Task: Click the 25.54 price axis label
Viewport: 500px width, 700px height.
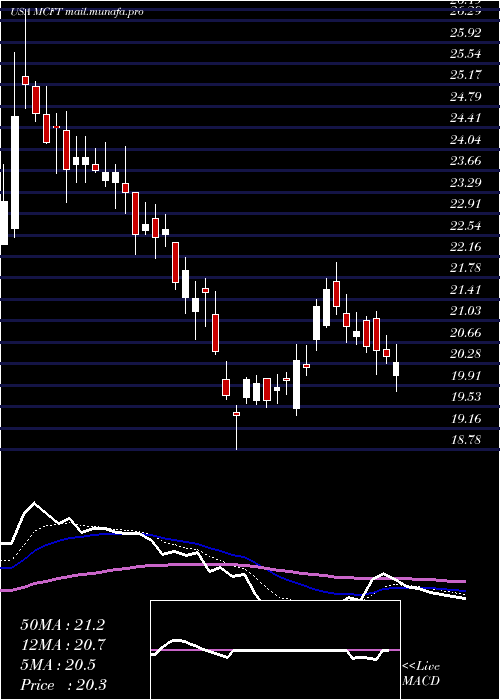Action: 466,54
